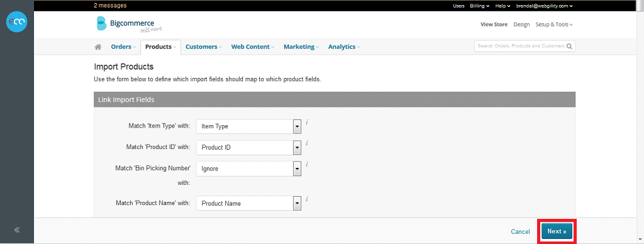The height and width of the screenshot is (244, 644).
Task: Open the Marketing menu tab
Action: [x=301, y=47]
